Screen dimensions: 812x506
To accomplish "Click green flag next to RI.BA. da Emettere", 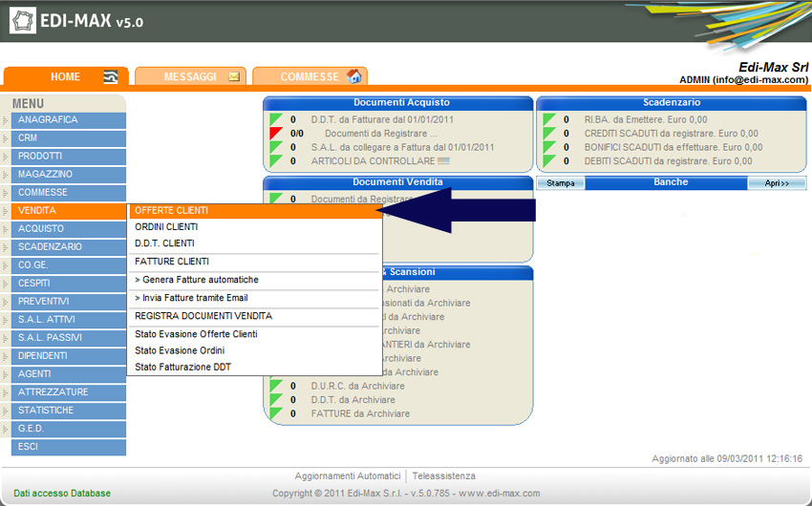I will 549,119.
